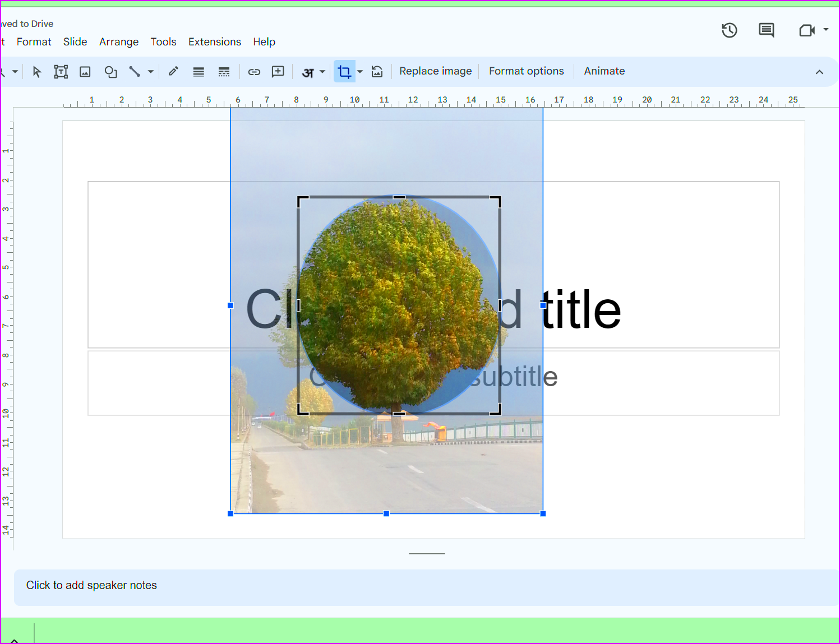This screenshot has height=644, width=840.
Task: Click the Animate button
Action: pyautogui.click(x=604, y=71)
